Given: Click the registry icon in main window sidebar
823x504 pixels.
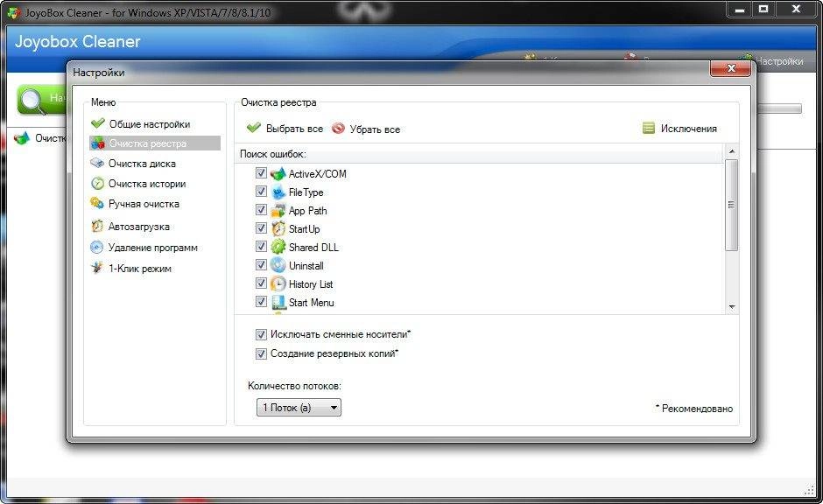Looking at the screenshot, I should (22, 138).
